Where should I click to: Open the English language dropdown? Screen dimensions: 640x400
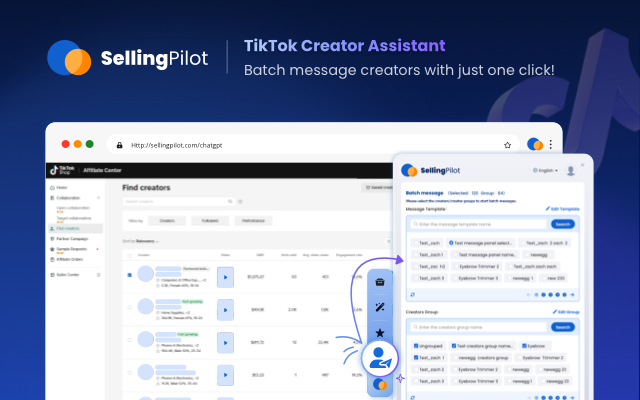click(545, 171)
